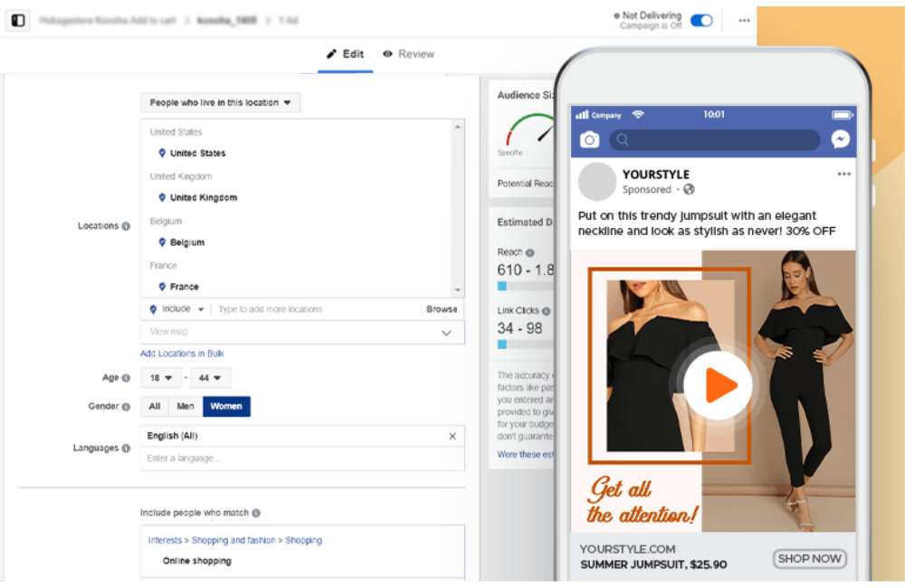Screen dimensions: 905x588
Task: Remove English (All) with the X icon
Action: pos(452,435)
